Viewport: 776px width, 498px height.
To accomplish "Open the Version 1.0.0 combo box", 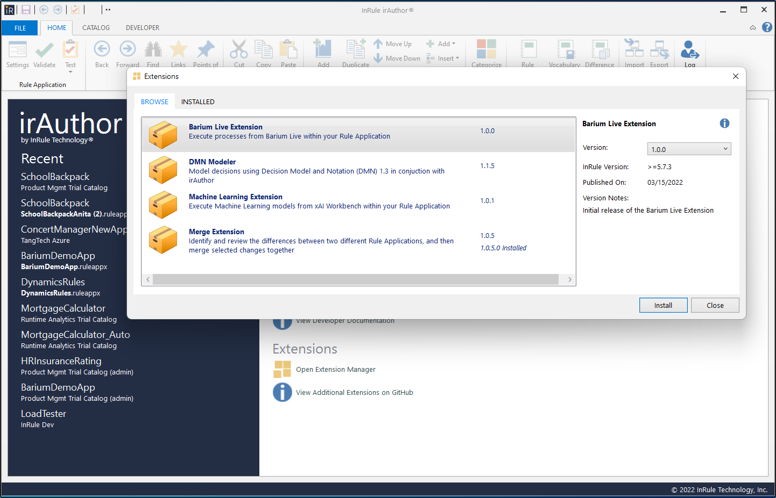I will point(689,149).
